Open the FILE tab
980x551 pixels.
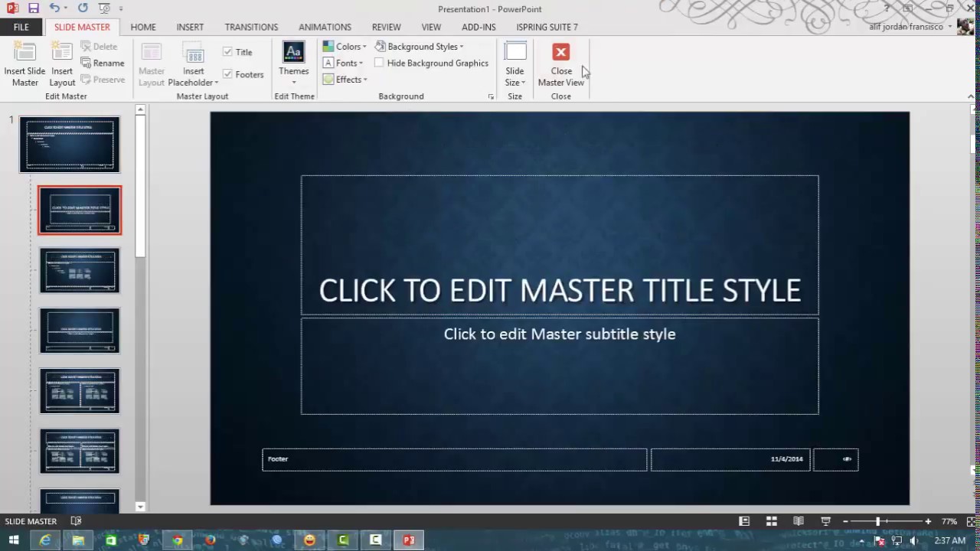tap(21, 27)
